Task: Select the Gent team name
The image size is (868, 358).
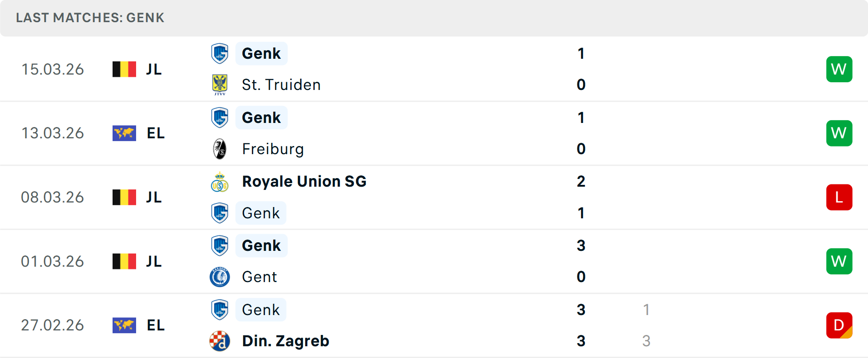Action: pyautogui.click(x=259, y=277)
